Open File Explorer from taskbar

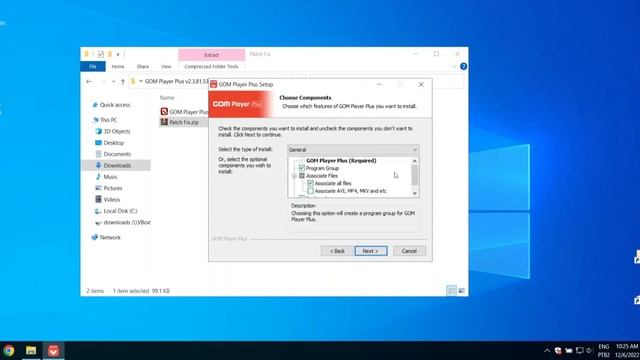click(x=31, y=351)
